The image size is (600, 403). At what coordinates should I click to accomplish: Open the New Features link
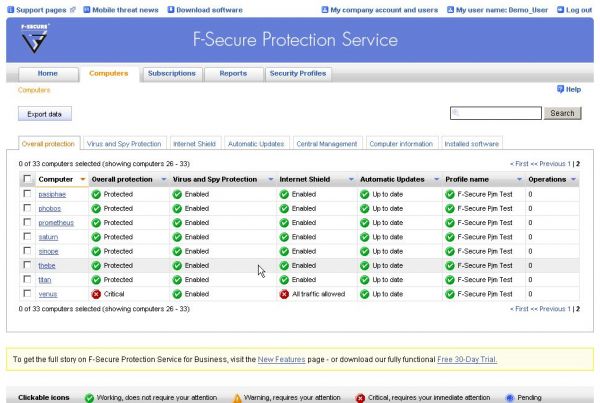(x=281, y=359)
